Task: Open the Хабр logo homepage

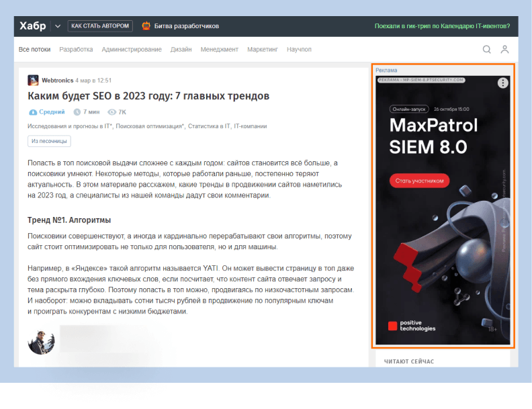Action: pos(32,26)
